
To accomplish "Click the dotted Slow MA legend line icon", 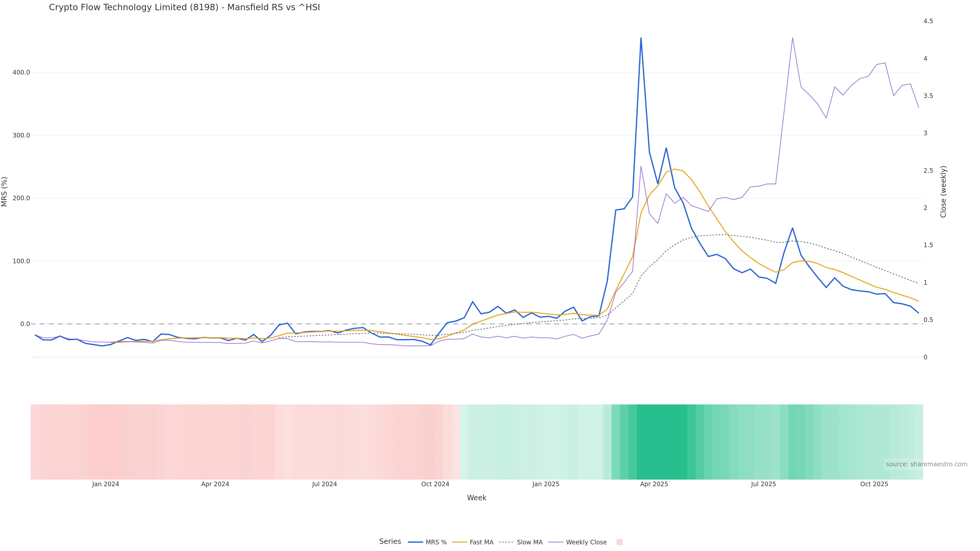I will pos(506,542).
